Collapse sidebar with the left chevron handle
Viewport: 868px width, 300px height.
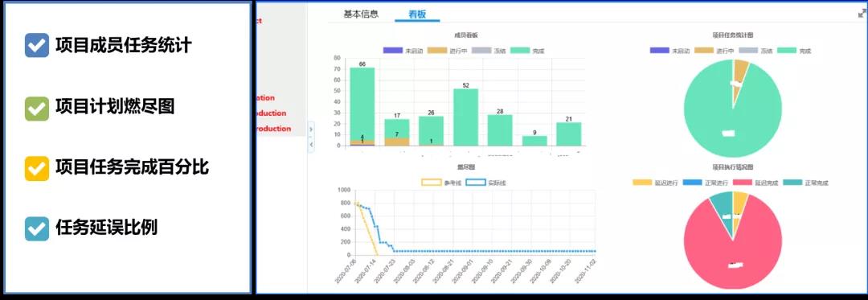(311, 145)
